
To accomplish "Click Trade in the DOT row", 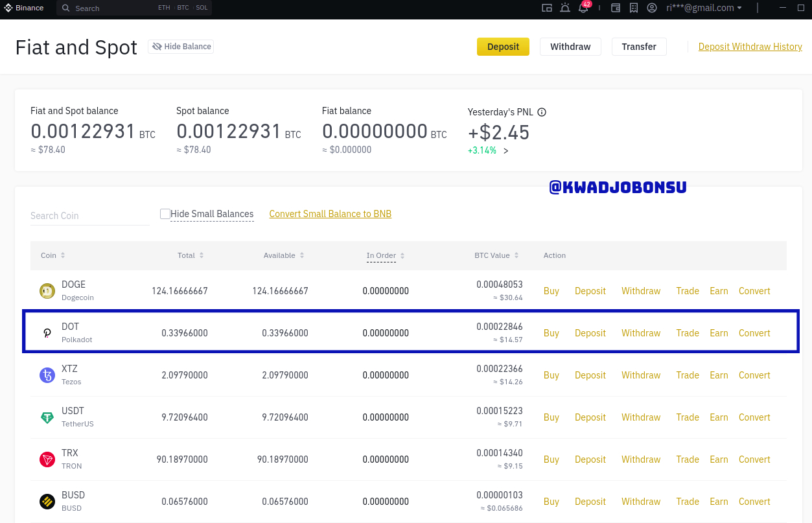I will coord(688,333).
